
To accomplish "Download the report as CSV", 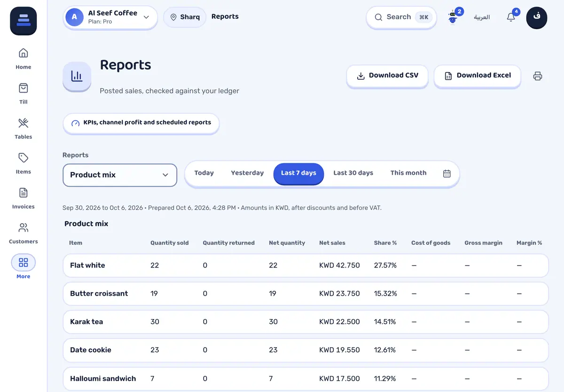I will 387,76.
